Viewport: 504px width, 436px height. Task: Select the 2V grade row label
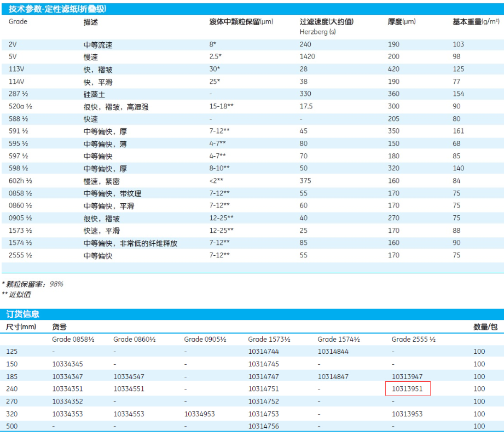pyautogui.click(x=13, y=44)
